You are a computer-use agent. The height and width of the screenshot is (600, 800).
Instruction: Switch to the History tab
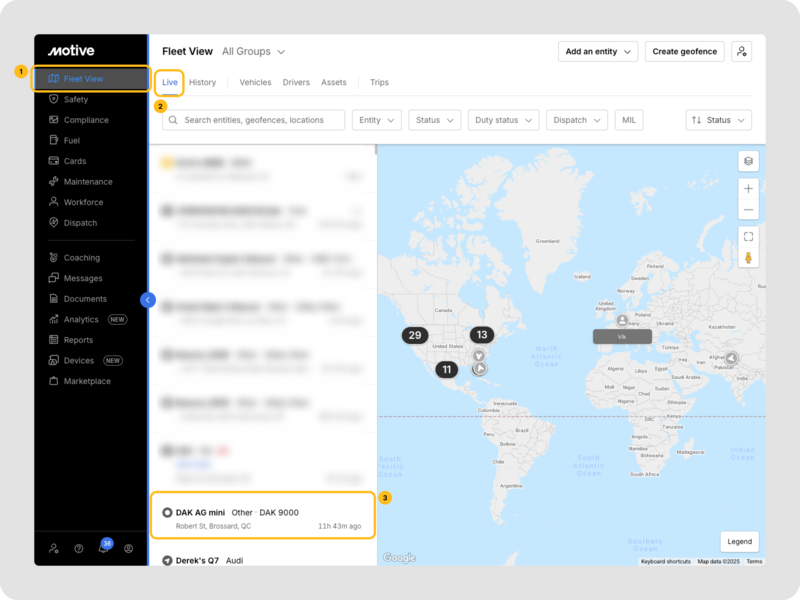pos(202,82)
